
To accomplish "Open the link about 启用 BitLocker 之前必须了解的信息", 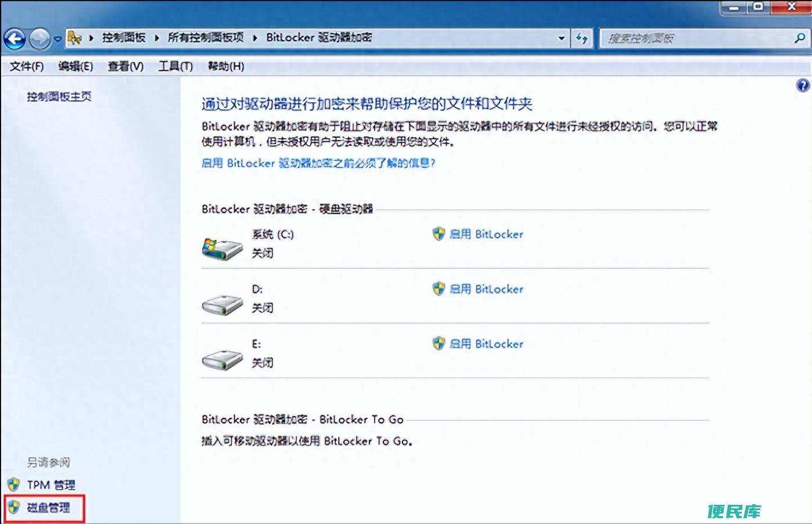I will coord(318,163).
